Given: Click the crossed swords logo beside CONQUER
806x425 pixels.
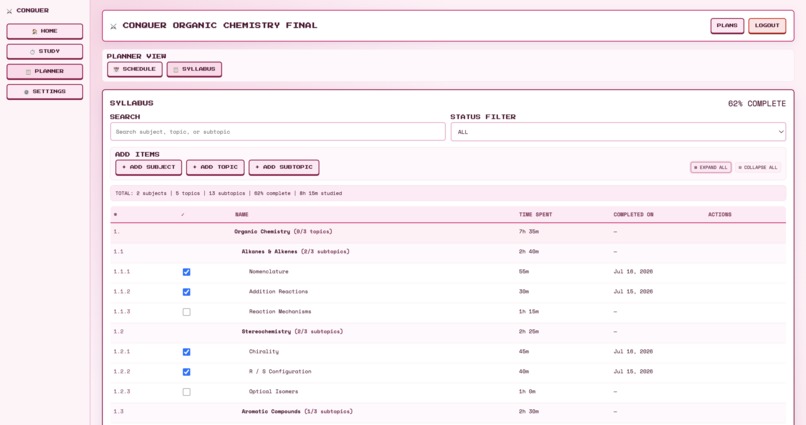Looking at the screenshot, I should (9, 11).
